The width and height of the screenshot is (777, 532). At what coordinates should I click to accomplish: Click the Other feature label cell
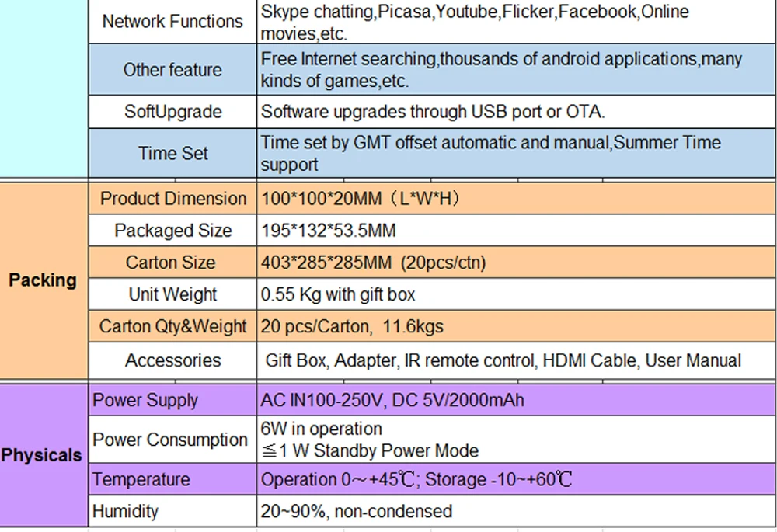(172, 70)
